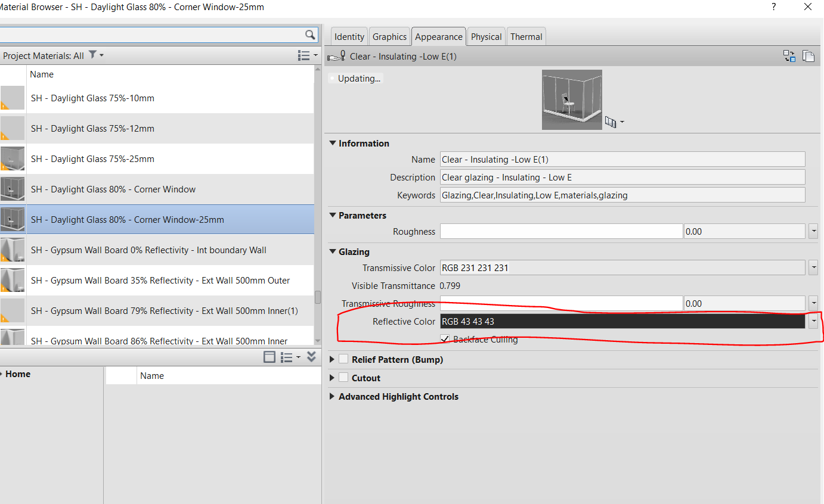This screenshot has width=824, height=504.
Task: Collapse the Parameters section
Action: [x=332, y=215]
